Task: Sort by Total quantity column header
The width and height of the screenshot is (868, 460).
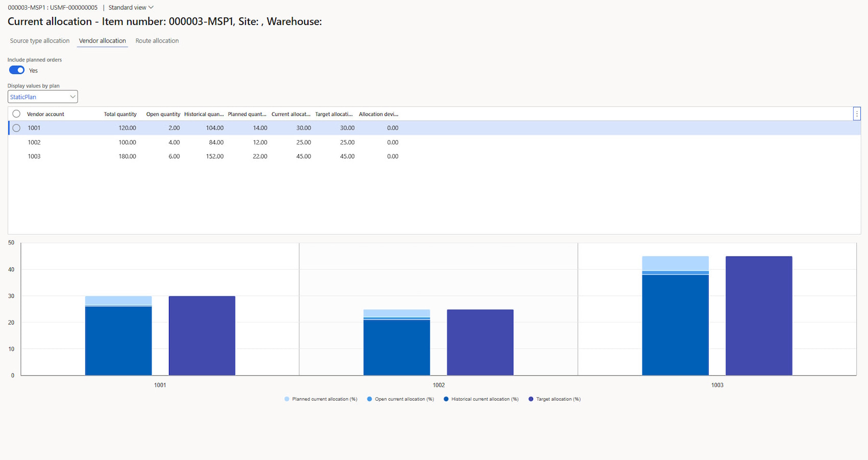Action: 120,114
